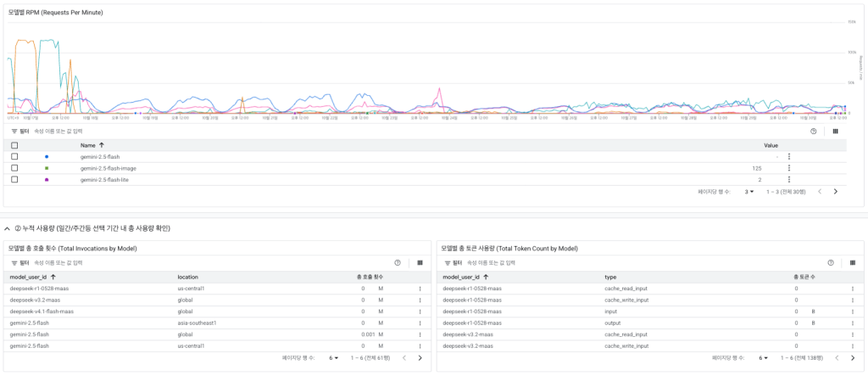Open column display options in RPM legend table

coord(835,132)
